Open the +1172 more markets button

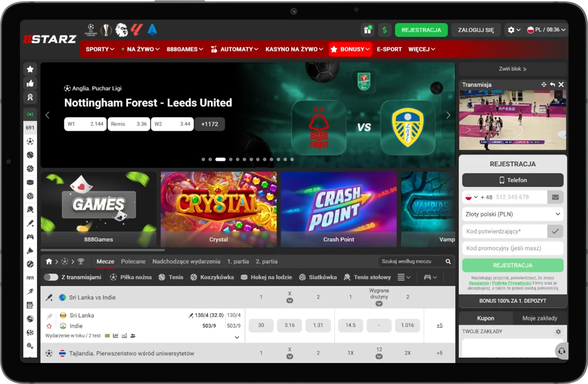pos(210,124)
